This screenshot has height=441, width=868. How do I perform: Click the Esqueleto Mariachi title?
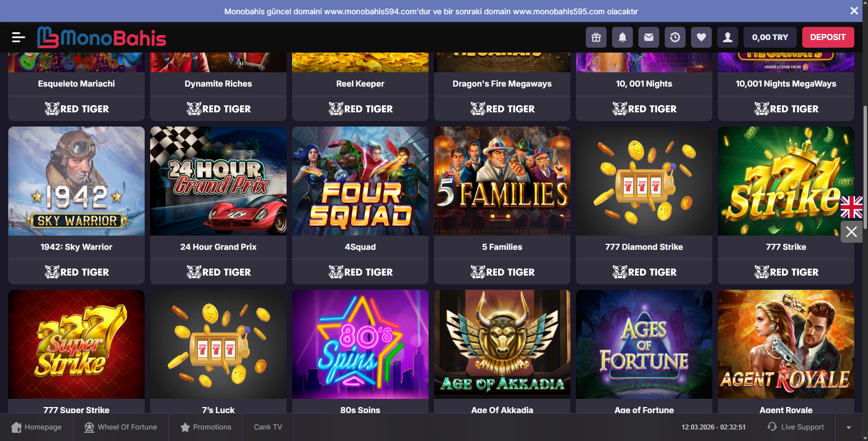click(x=77, y=84)
